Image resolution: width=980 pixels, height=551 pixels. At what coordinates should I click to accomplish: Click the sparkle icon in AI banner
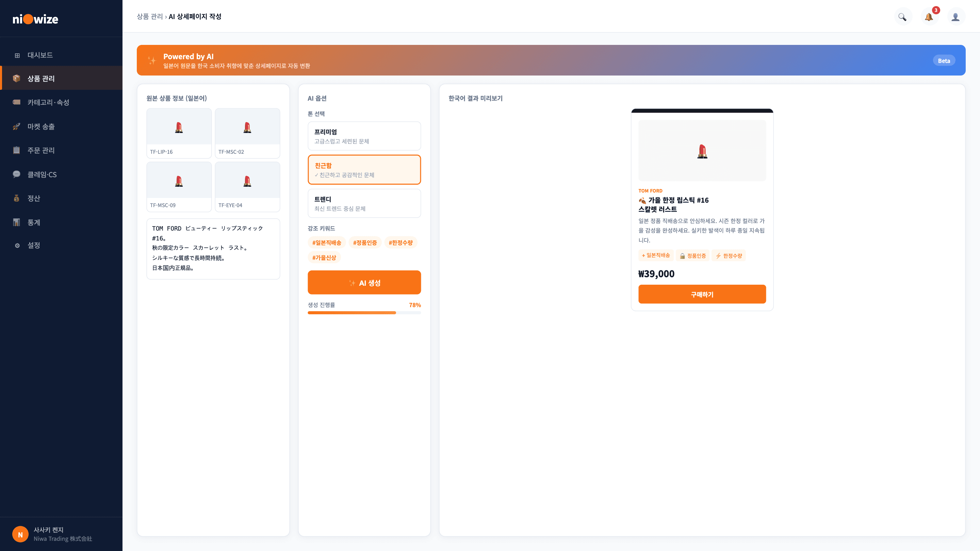point(152,61)
